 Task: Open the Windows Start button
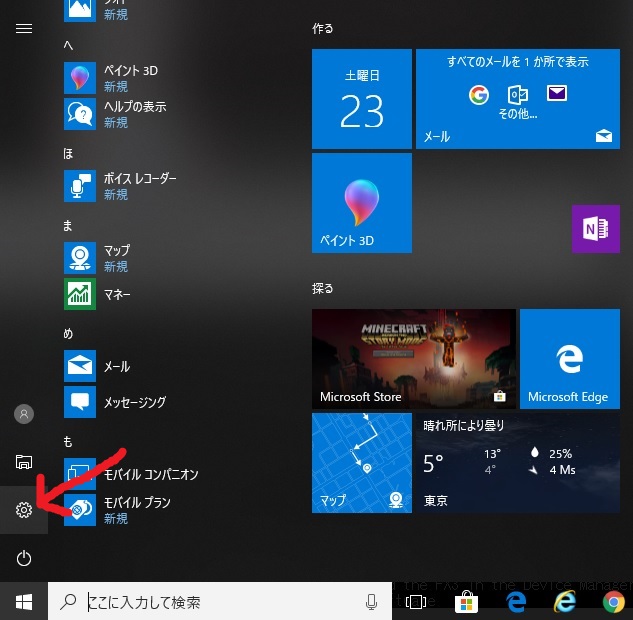24,602
